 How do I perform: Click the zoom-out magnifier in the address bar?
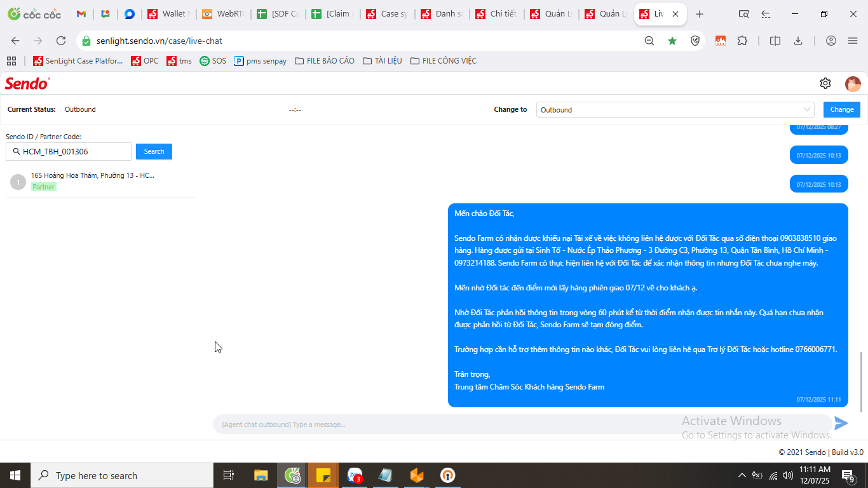click(x=649, y=41)
